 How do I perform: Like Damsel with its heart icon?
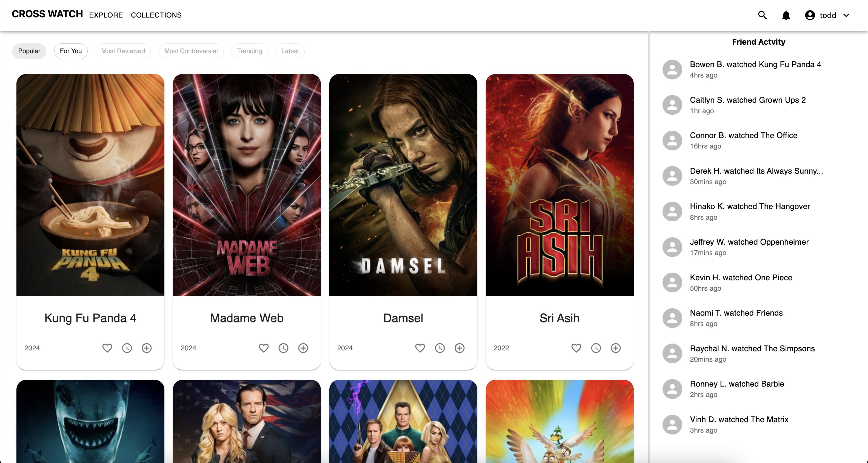point(420,348)
